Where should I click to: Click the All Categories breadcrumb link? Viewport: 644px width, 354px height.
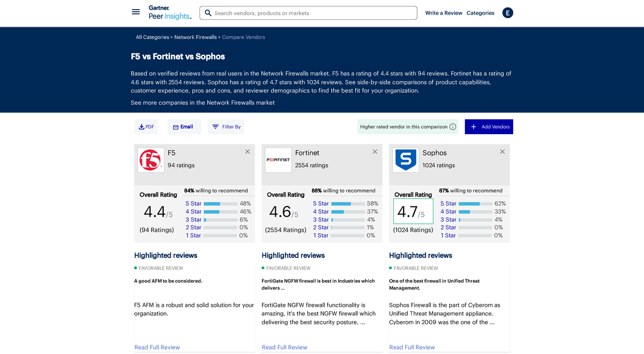(x=152, y=37)
